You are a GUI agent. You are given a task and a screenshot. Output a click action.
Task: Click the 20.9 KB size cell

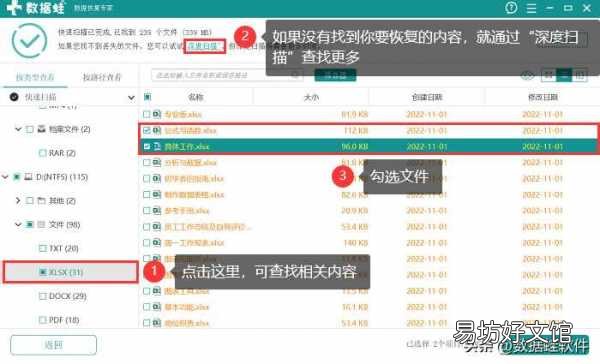[x=354, y=211]
